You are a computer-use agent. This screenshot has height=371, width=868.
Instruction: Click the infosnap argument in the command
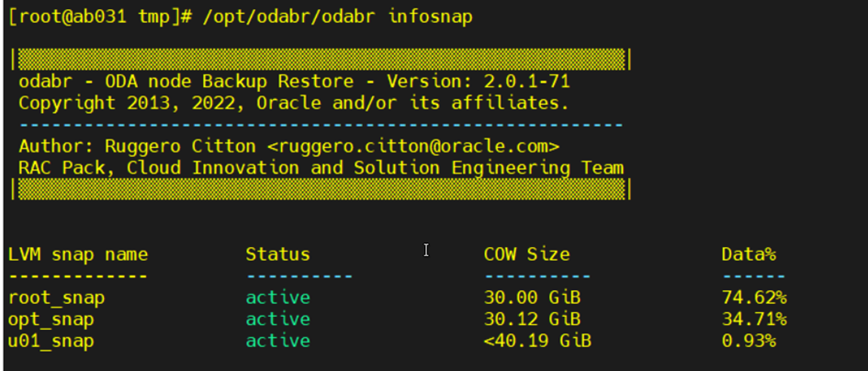430,17
